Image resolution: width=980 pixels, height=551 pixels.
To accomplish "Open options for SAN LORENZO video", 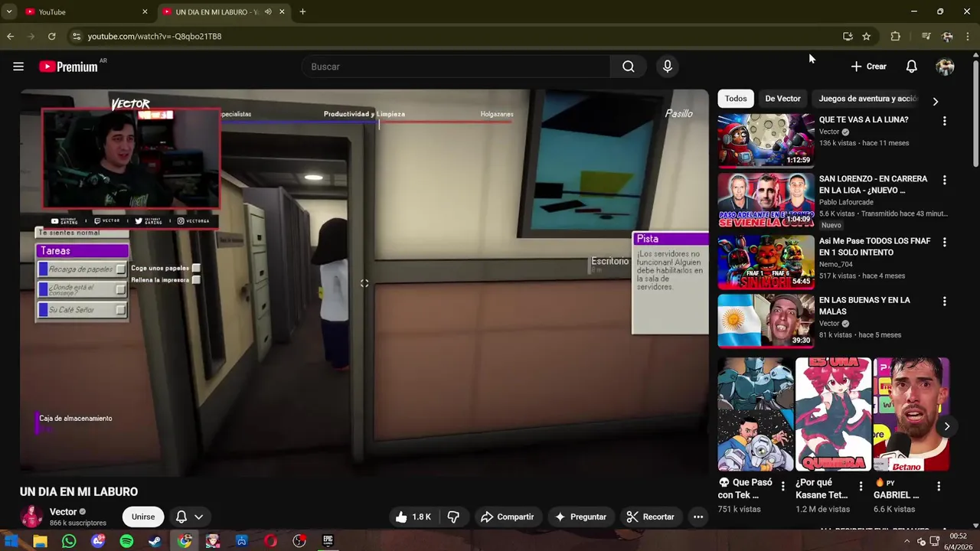I will 944,180.
